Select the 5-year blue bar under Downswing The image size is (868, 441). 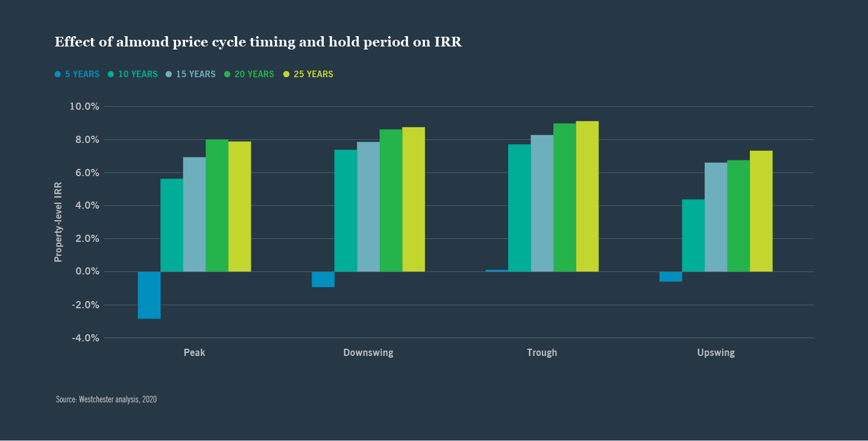[323, 279]
